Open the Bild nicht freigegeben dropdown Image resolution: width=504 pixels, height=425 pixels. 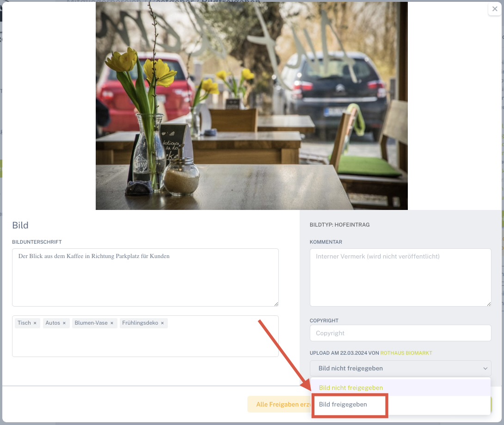point(400,368)
